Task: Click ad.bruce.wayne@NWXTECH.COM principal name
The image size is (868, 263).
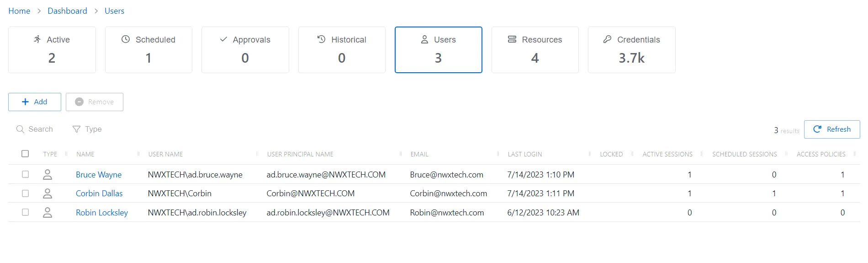Action: (326, 175)
